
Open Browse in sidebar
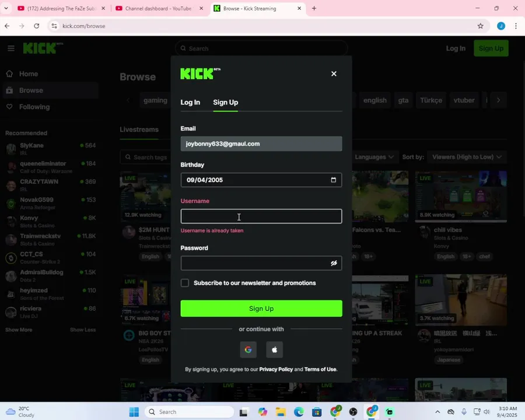(50, 90)
